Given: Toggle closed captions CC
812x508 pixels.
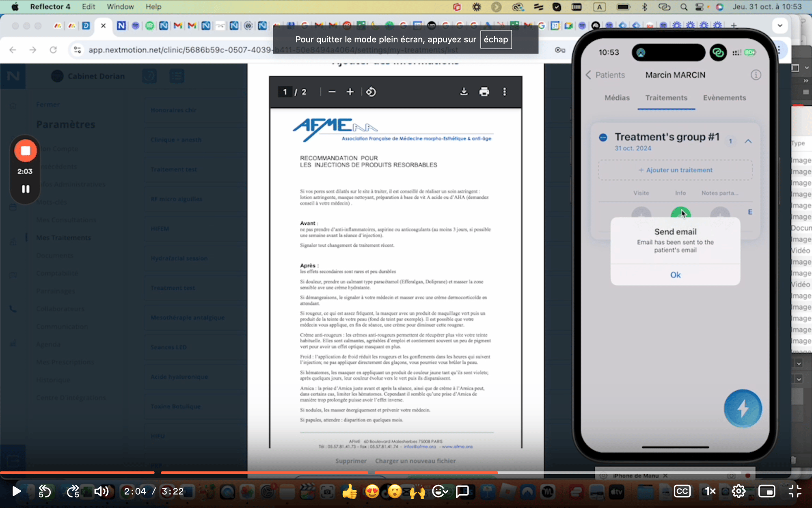Looking at the screenshot, I should tap(682, 491).
